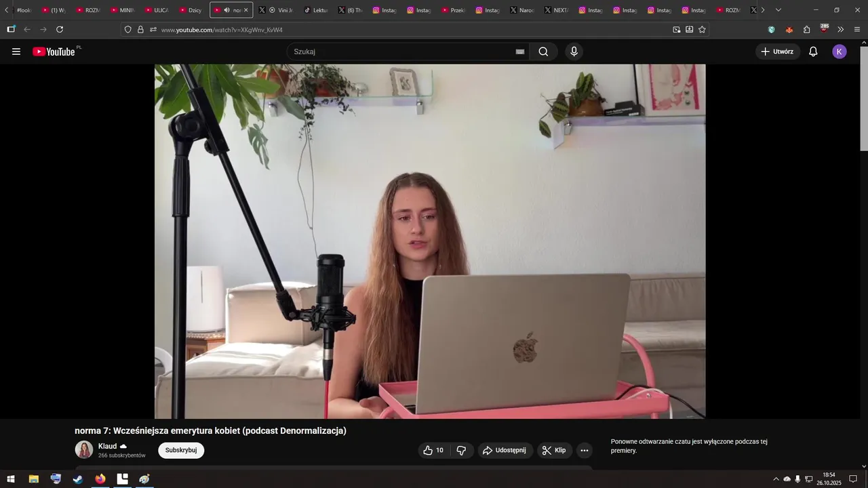Dislike the video with thumbs down

(x=461, y=450)
